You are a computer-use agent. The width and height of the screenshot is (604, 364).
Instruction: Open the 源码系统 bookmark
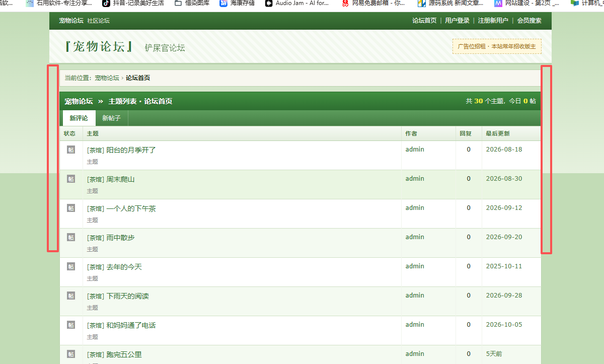click(x=450, y=3)
